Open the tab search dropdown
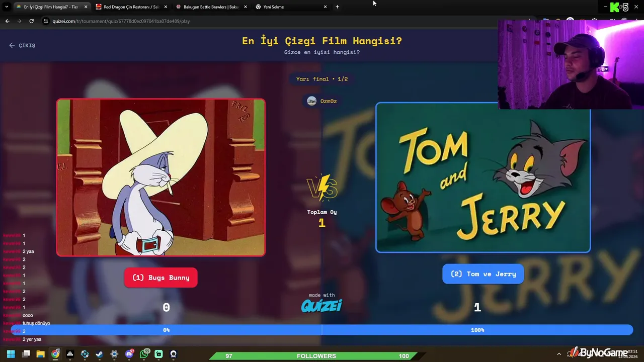 (x=7, y=7)
